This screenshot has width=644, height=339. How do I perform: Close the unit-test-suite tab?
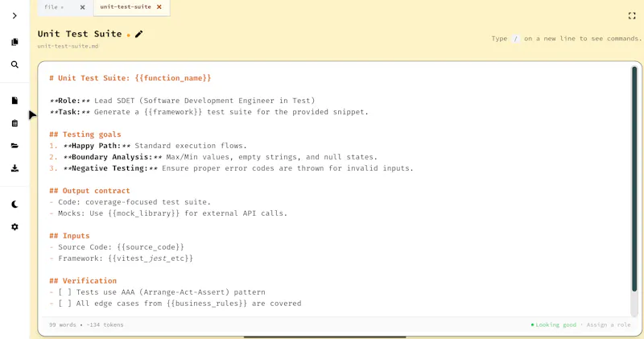pyautogui.click(x=159, y=6)
